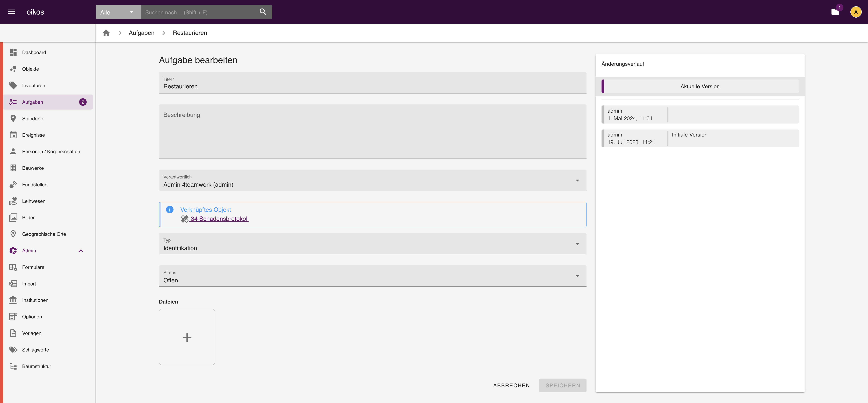868x403 pixels.
Task: Open the folder notifications icon
Action: [x=835, y=12]
